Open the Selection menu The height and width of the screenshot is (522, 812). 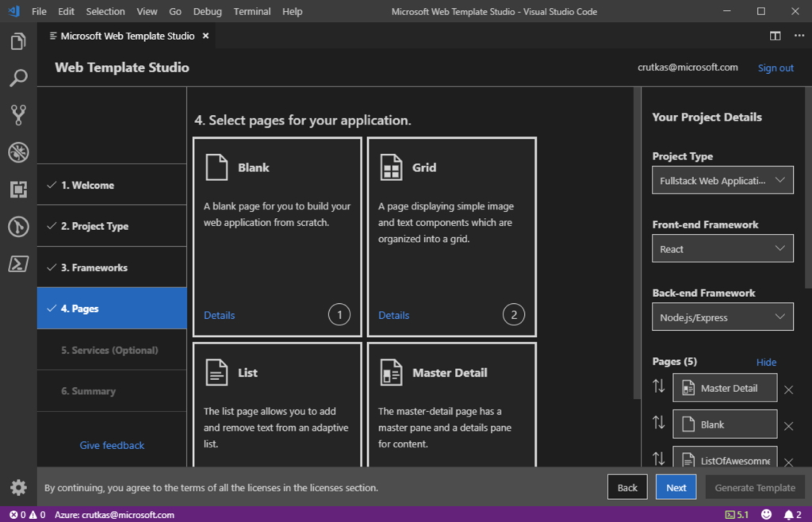click(x=105, y=11)
